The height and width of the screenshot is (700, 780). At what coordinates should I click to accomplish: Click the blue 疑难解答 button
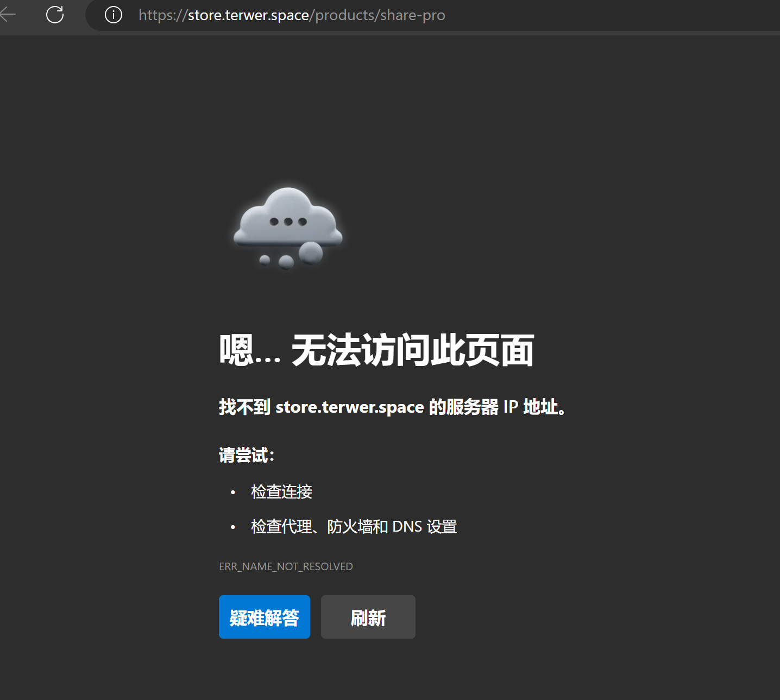coord(265,617)
